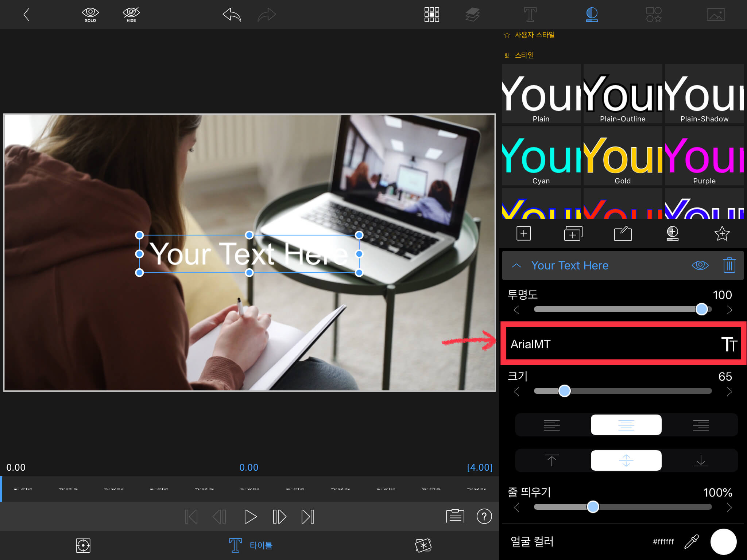
Task: Open the grid view icon
Action: point(431,15)
